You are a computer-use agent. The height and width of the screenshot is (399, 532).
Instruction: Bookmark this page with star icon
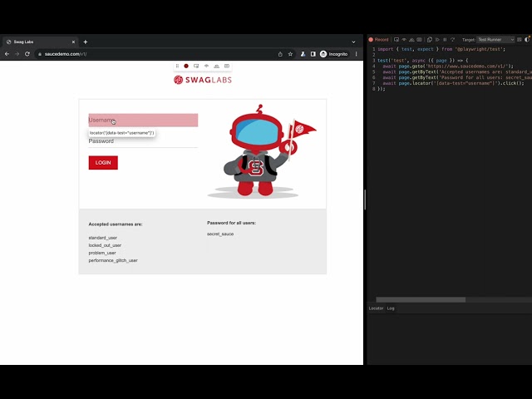[290, 54]
